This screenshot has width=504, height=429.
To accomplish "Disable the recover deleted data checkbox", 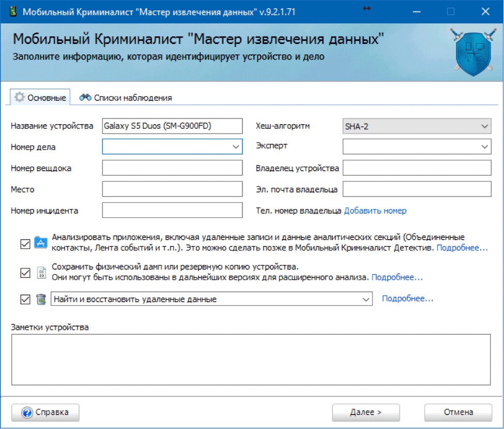I will 25,299.
